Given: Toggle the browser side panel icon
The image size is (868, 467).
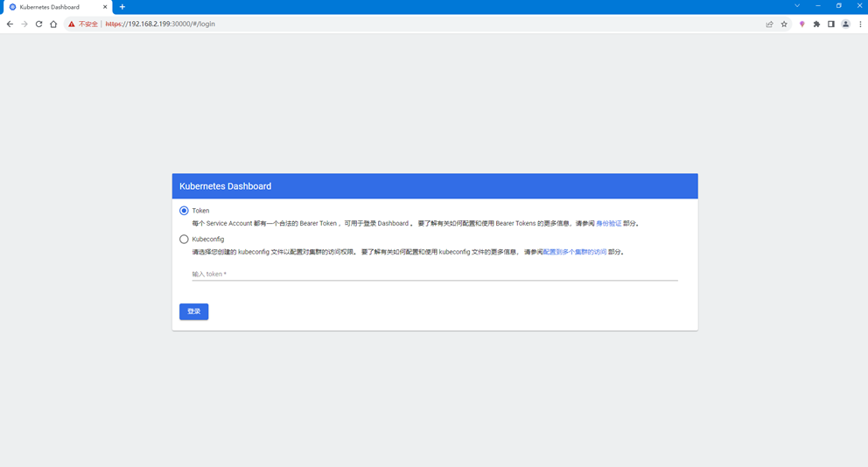Looking at the screenshot, I should coord(831,24).
